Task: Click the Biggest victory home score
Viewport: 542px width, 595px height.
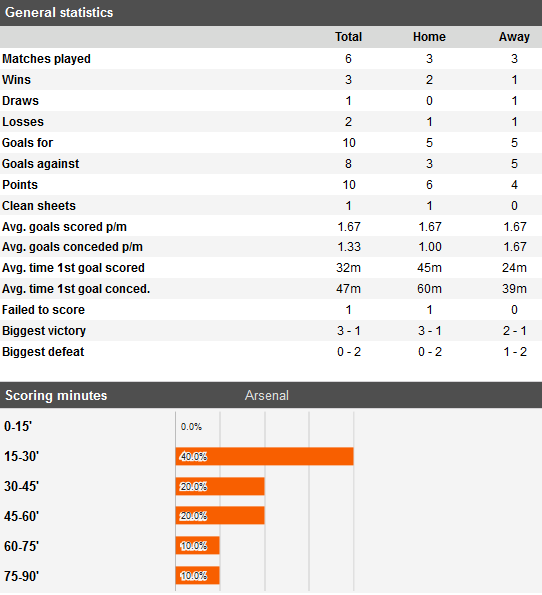Action: pos(430,331)
